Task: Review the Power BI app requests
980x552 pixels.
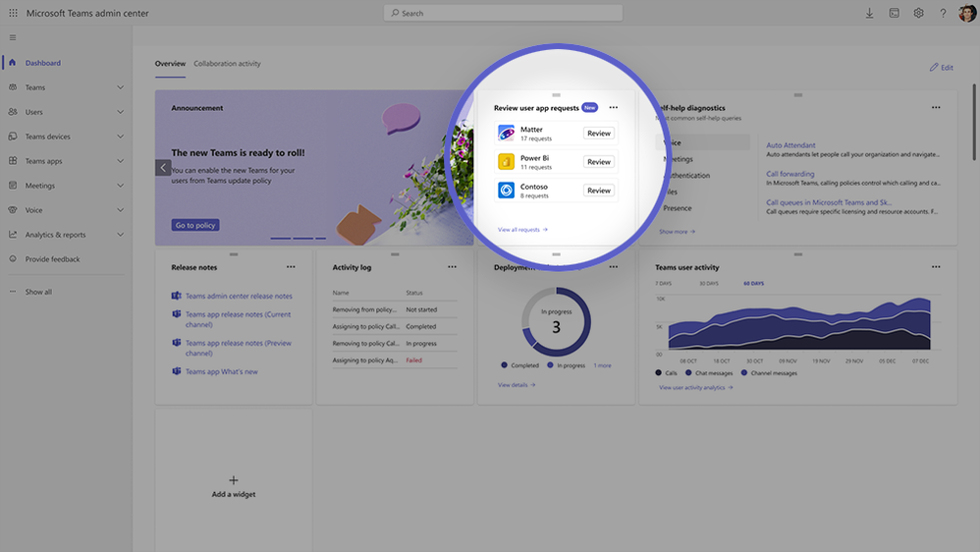Action: [599, 162]
